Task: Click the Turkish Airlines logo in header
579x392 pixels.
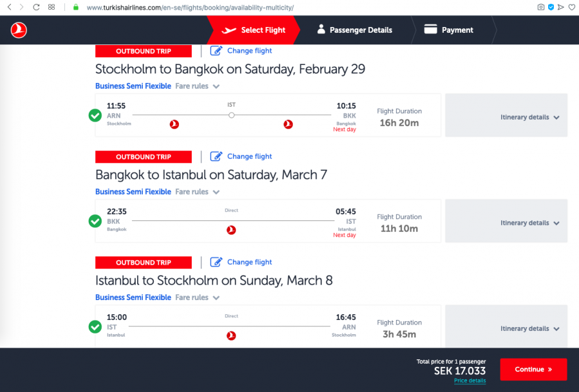Action: click(19, 30)
